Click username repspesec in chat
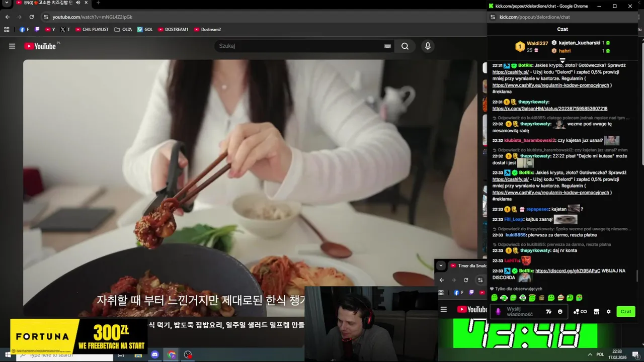Viewport: 644px width, 362px height. click(537, 209)
